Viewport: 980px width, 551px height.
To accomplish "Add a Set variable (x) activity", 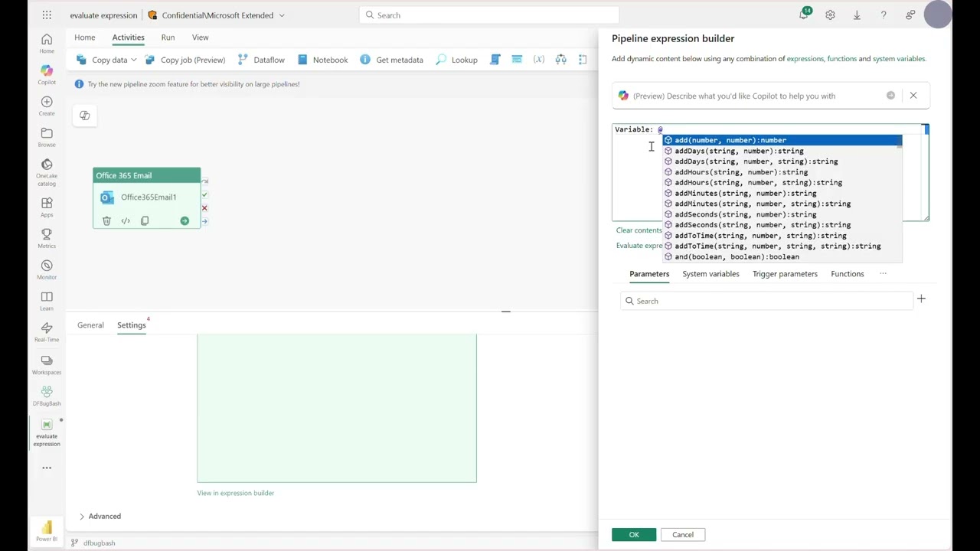I will pyautogui.click(x=539, y=60).
